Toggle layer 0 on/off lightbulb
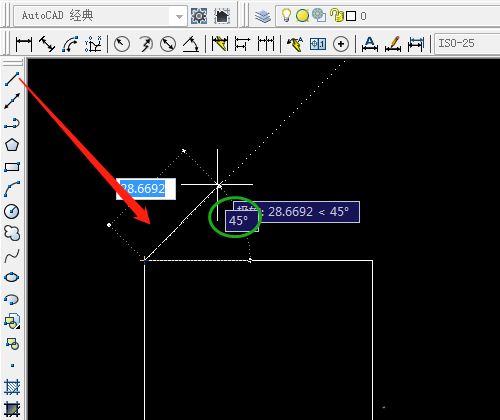Screen dimensions: 500x420 286,15
